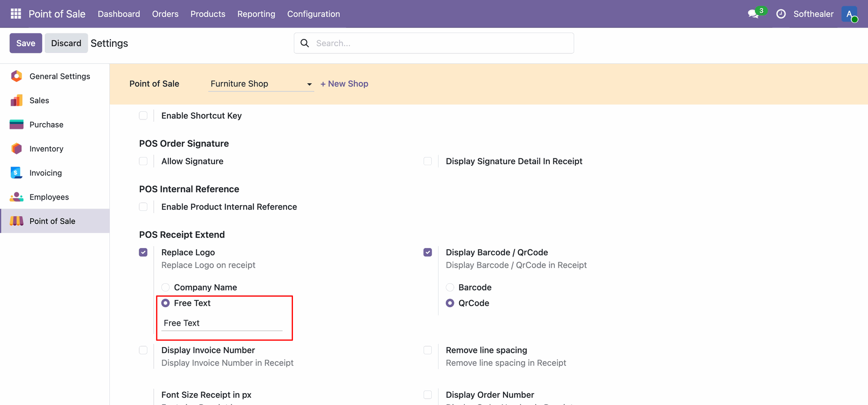The image size is (868, 405).
Task: Click the Employees people icon
Action: [x=17, y=197]
